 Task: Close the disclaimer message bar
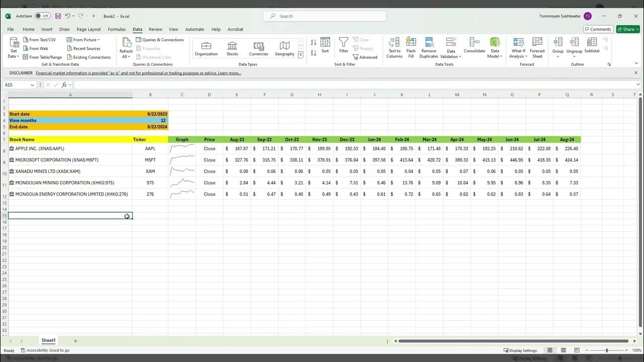tap(635, 73)
